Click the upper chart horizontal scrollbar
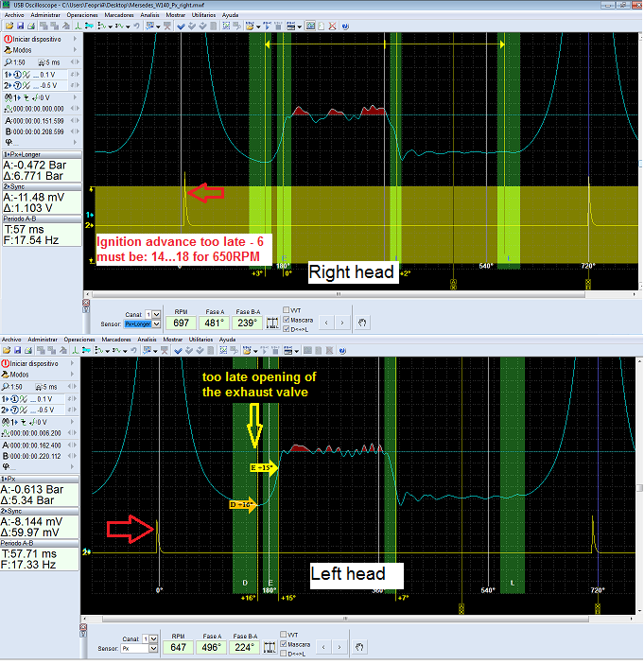 (x=338, y=294)
